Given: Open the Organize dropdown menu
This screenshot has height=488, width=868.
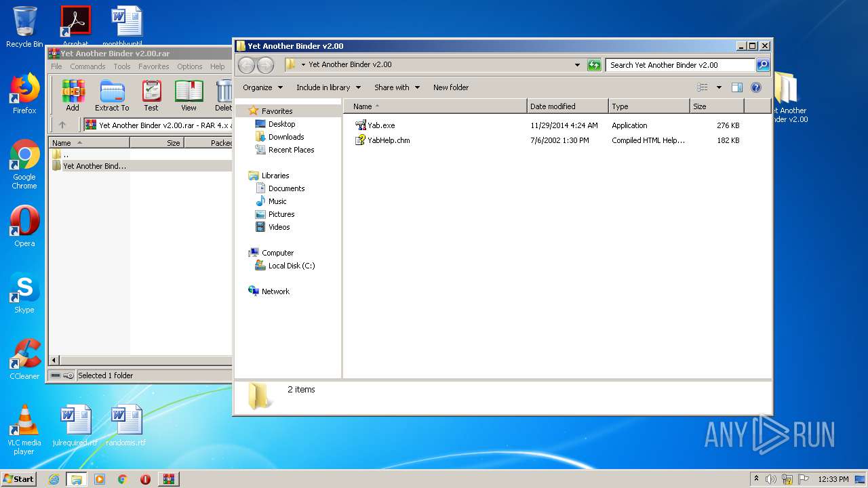Looking at the screenshot, I should [x=262, y=87].
